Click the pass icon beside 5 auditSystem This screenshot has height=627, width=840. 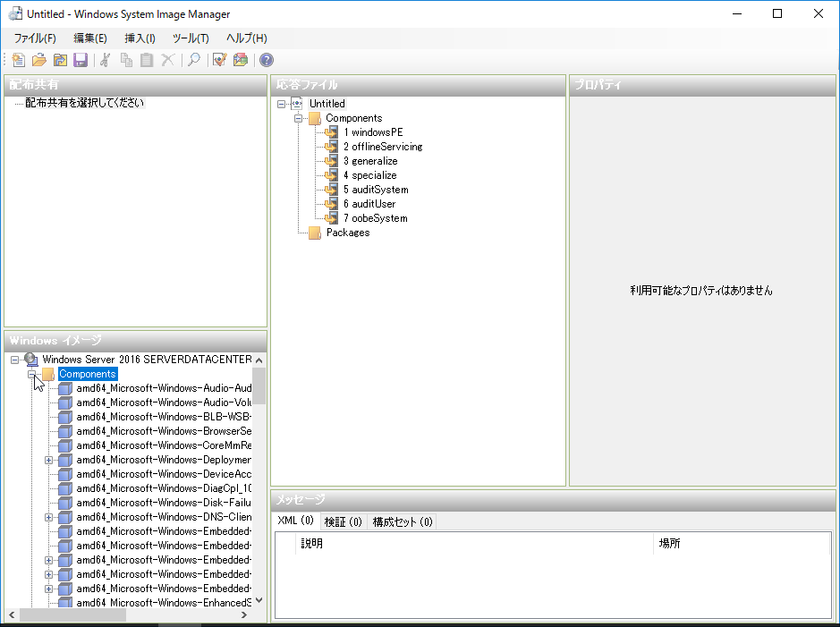(x=332, y=190)
